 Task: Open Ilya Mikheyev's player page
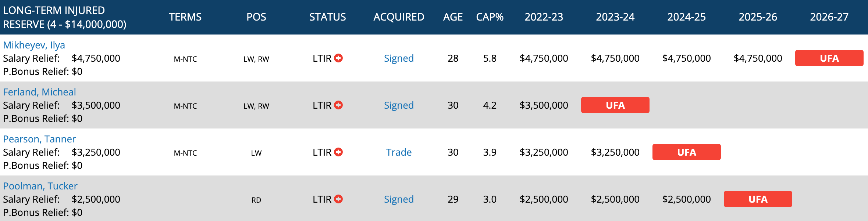(34, 45)
